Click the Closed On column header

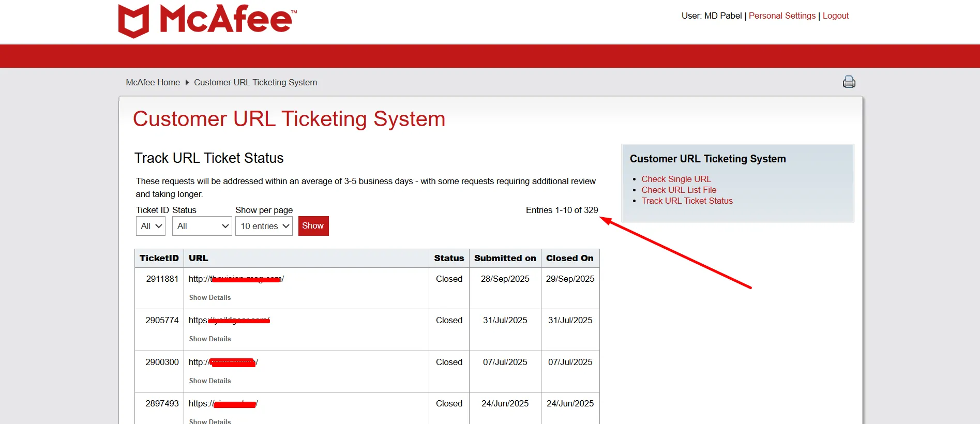(570, 258)
